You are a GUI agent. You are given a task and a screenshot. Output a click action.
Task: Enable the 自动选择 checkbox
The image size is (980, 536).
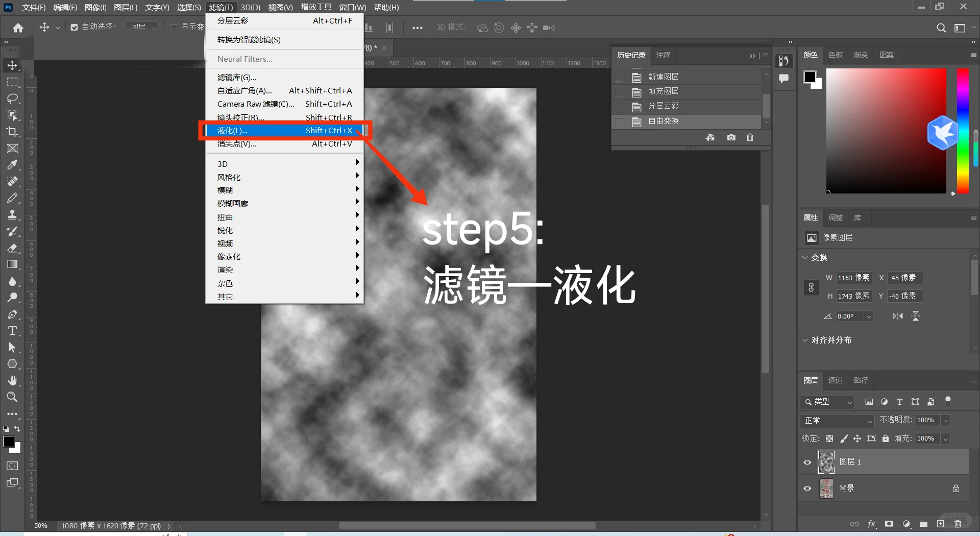pyautogui.click(x=73, y=27)
